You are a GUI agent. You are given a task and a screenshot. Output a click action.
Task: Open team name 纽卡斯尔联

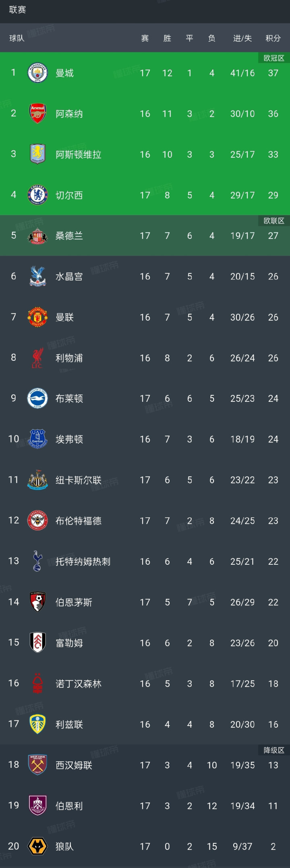(x=79, y=480)
